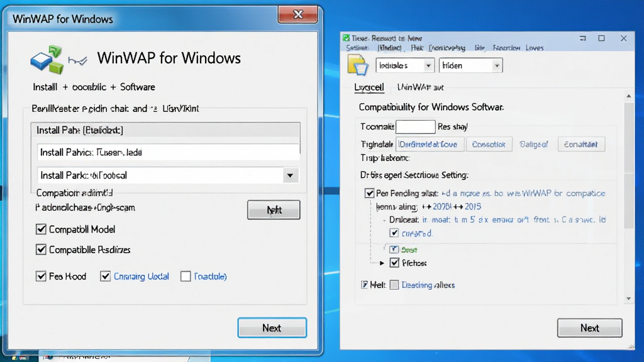Image resolution: width=644 pixels, height=362 pixels.
Task: Open the (Elladac) menu in right window
Action: pos(389,48)
